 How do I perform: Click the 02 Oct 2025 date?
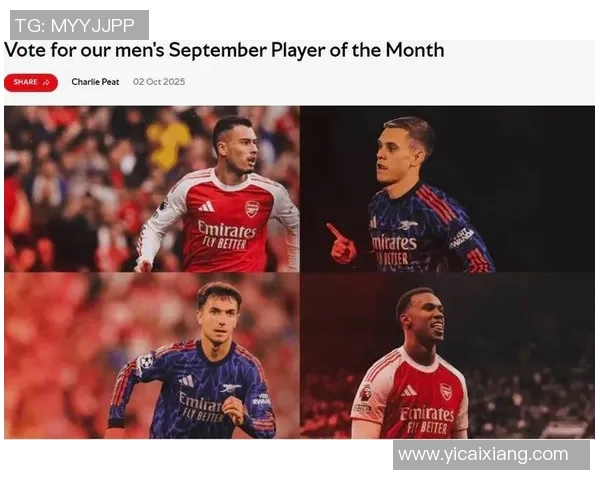click(x=159, y=82)
